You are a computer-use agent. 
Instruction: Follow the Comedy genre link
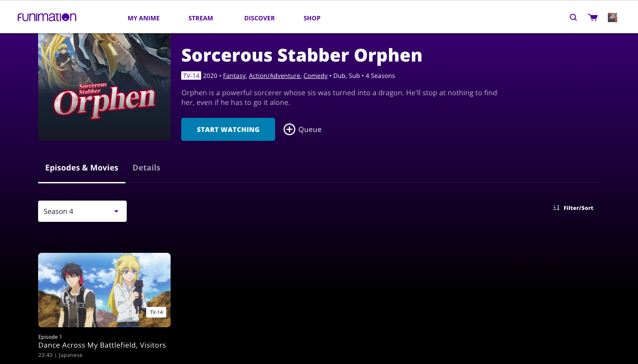[x=315, y=76]
